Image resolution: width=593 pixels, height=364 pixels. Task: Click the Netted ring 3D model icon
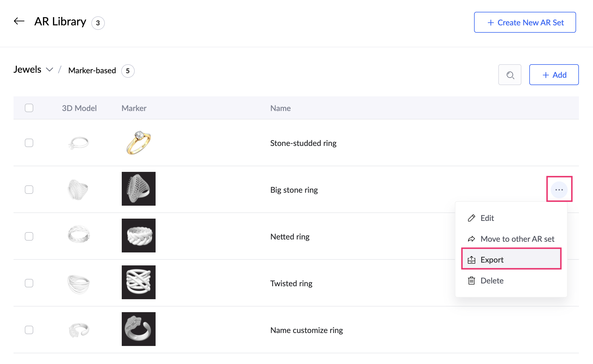(79, 234)
